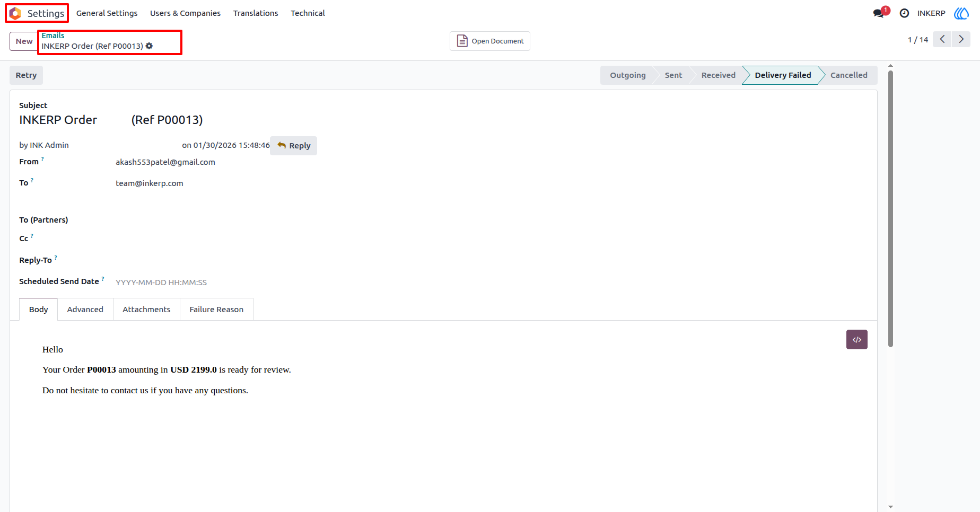Reply to this email
This screenshot has width=980, height=512.
coord(294,146)
